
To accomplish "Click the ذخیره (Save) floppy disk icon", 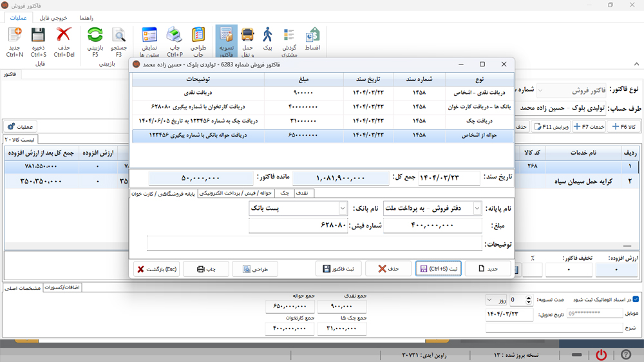I will 38,35.
